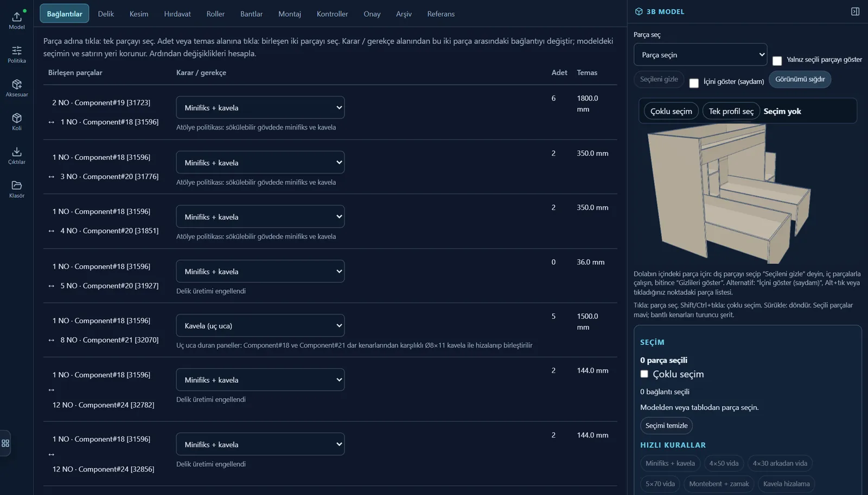Viewport: 868px width, 495px height.
Task: Apply the 'Kavela hizalama' quick rule
Action: coord(786,484)
